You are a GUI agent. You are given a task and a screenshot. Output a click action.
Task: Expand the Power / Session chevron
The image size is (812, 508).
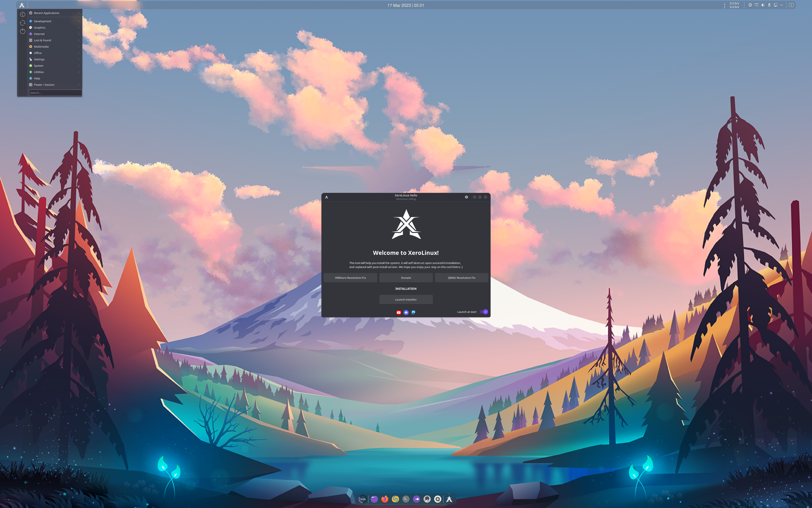coord(79,85)
